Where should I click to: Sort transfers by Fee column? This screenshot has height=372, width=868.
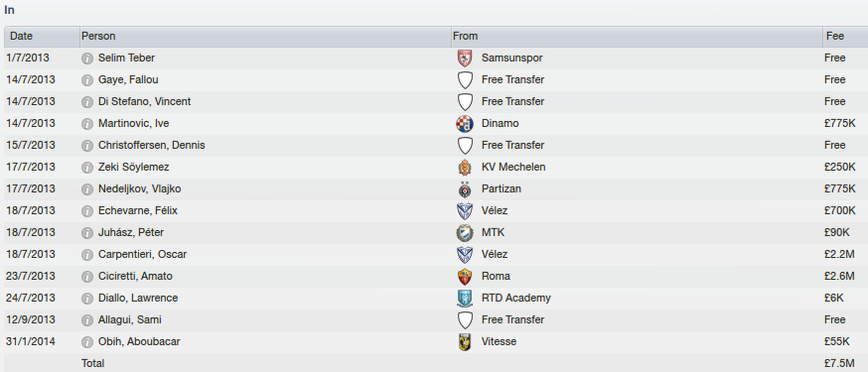[x=845, y=37]
